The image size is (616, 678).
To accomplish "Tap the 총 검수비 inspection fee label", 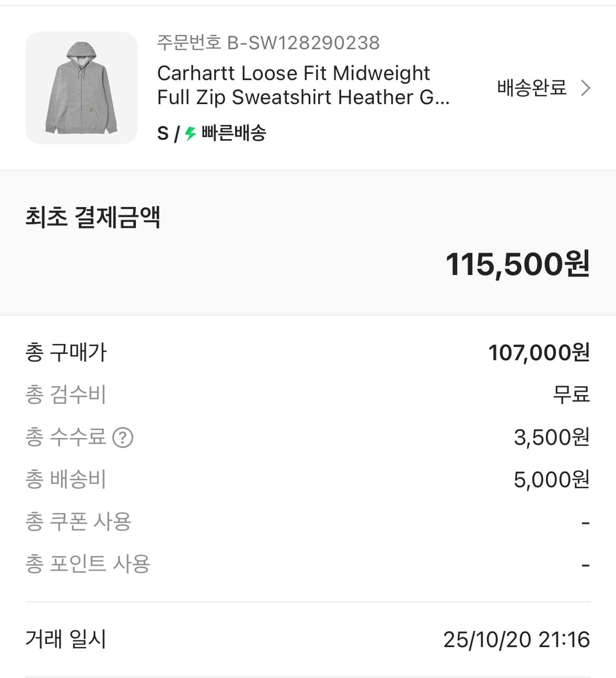I will point(66,394).
